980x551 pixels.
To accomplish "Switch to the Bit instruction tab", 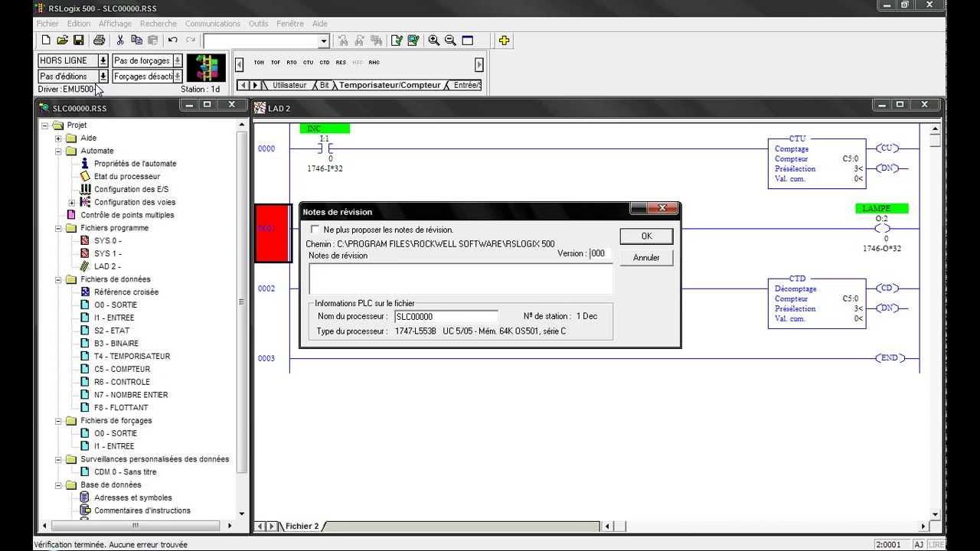I will pyautogui.click(x=325, y=85).
